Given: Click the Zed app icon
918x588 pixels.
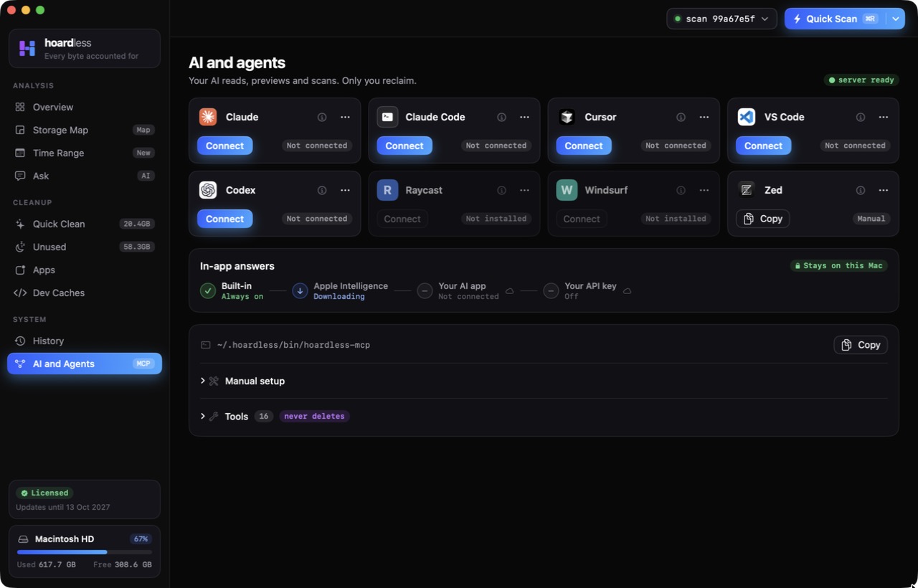Looking at the screenshot, I should coord(747,190).
